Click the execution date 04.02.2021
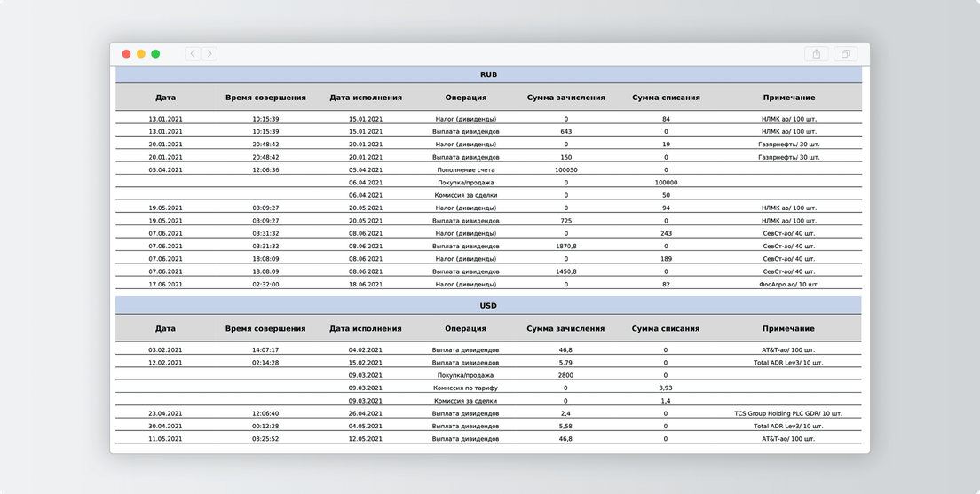 pyautogui.click(x=366, y=350)
